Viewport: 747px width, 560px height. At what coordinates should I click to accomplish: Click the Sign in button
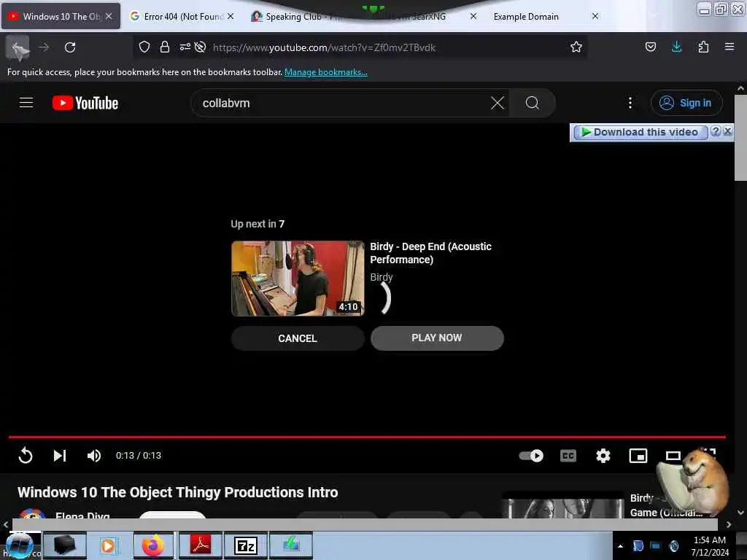tap(686, 103)
